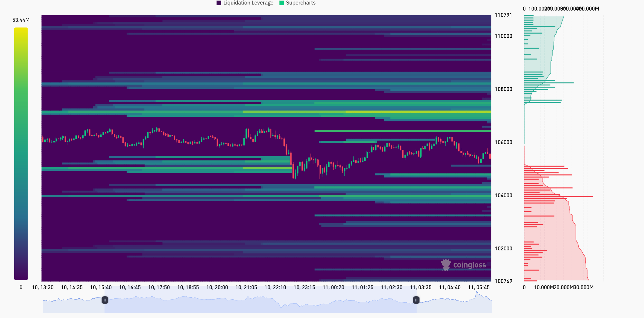
Task: Click the 11, 05:45 time axis label
Action: pos(479,287)
